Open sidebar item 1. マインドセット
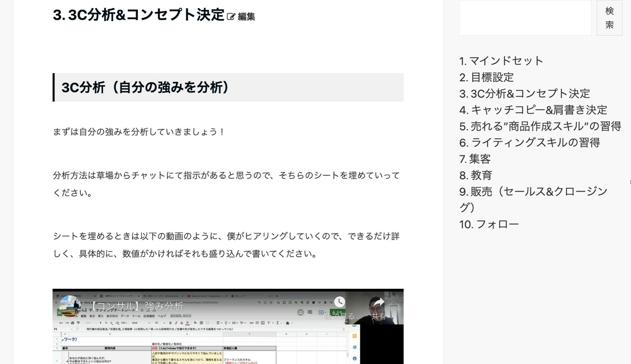Screen dimensions: 631x364 tap(501, 61)
